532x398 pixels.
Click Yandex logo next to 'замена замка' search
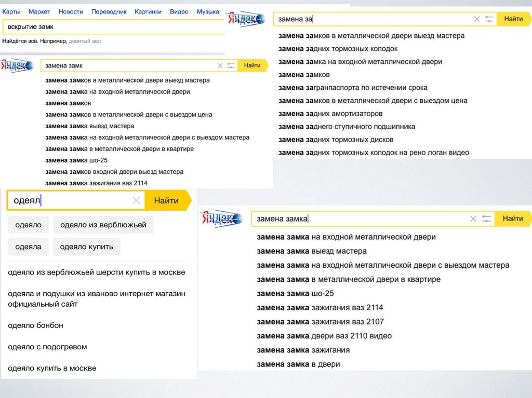221,218
